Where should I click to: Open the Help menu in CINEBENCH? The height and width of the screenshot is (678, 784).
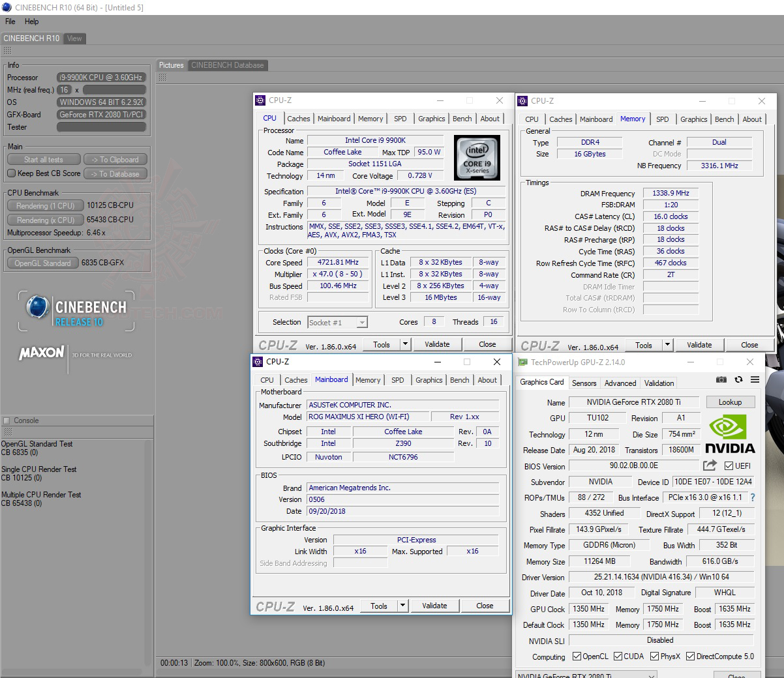click(x=31, y=22)
